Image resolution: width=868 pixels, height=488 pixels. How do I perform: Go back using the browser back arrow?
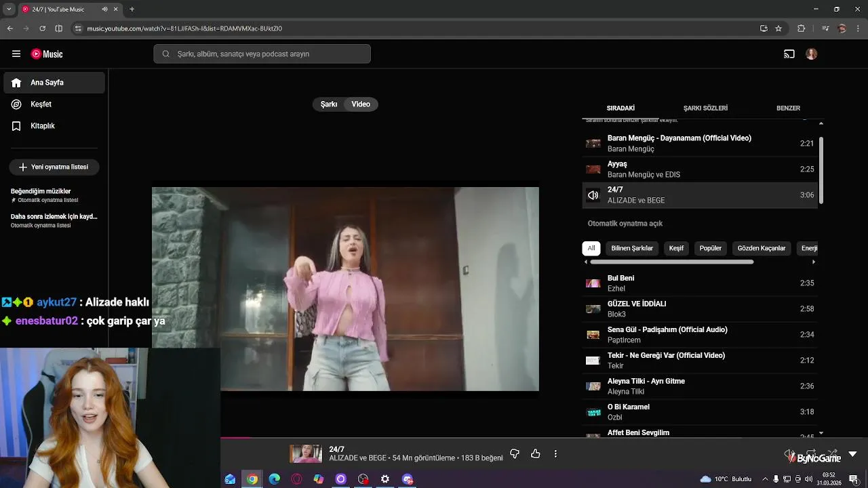[x=10, y=28]
